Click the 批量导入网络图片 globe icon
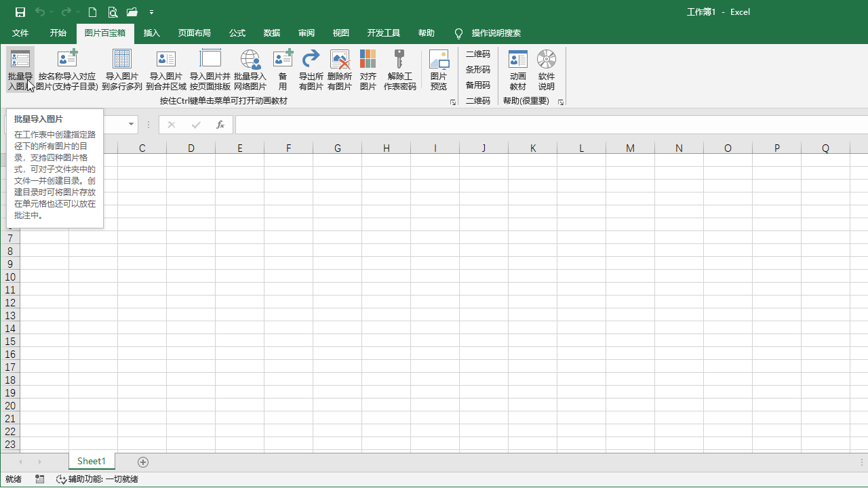 coord(250,60)
